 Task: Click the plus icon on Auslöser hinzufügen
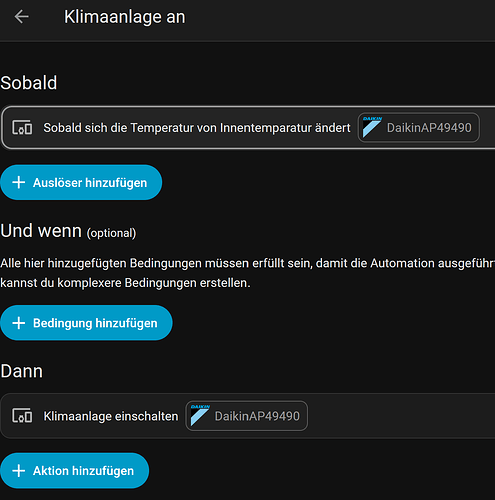tap(19, 182)
